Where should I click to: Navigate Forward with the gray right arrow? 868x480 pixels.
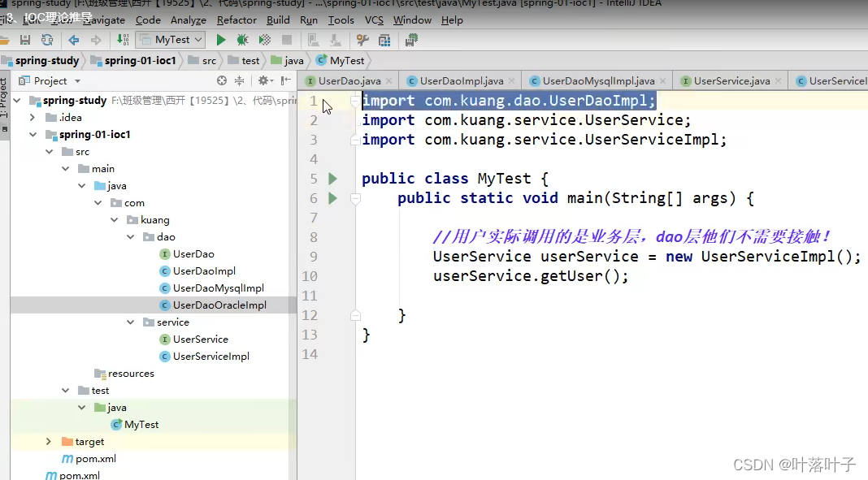tap(96, 40)
